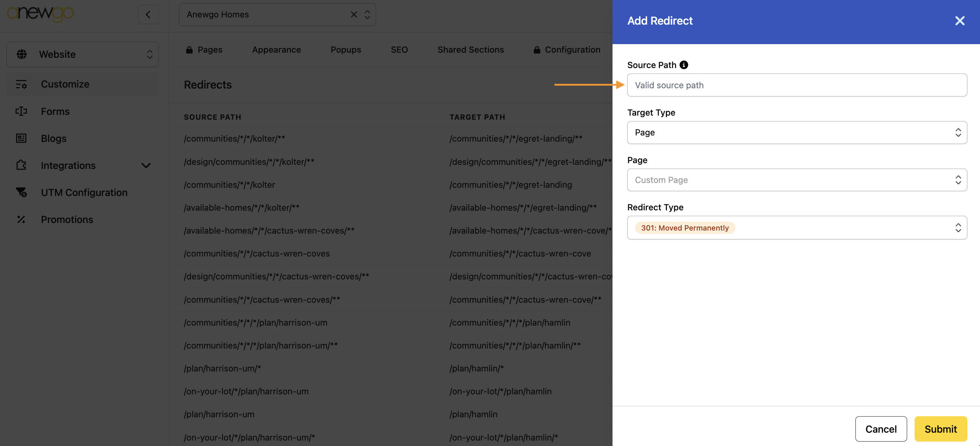Open the Redirect Type dropdown

(797, 228)
